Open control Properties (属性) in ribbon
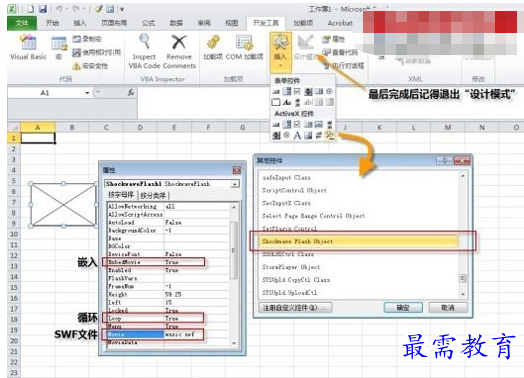The width and height of the screenshot is (524, 378). tap(333, 39)
